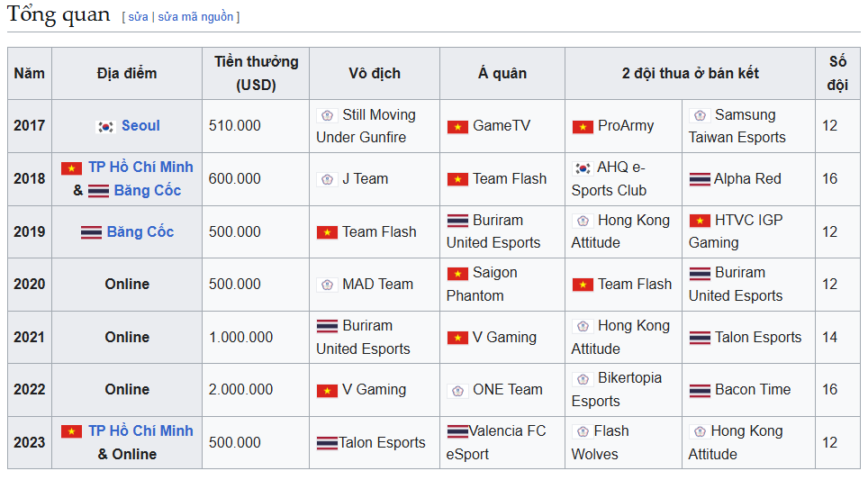Open Băng Cốc link in 2019 row

pyautogui.click(x=140, y=232)
